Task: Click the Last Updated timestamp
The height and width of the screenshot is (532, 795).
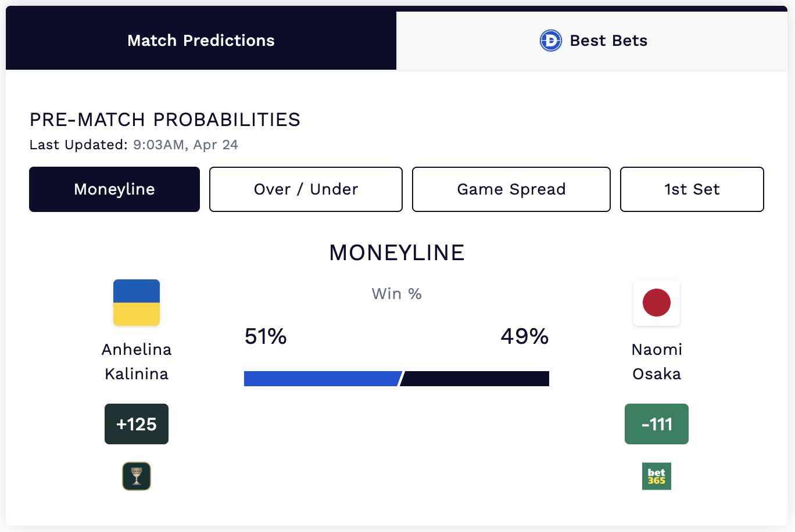Action: pos(185,145)
